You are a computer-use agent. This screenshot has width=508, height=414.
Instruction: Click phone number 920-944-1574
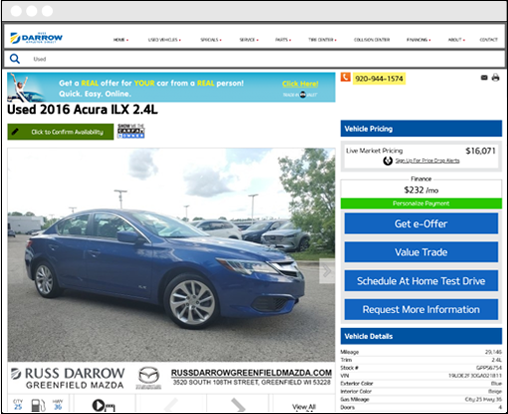379,79
